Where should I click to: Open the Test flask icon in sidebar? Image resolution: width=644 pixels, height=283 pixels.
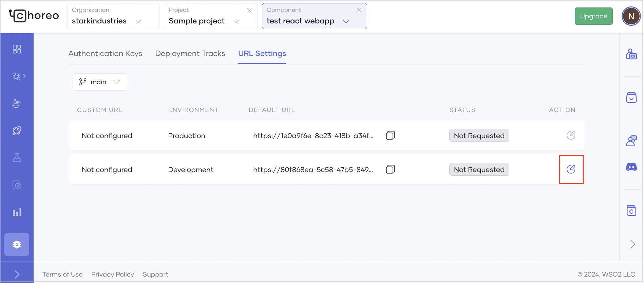pyautogui.click(x=17, y=158)
